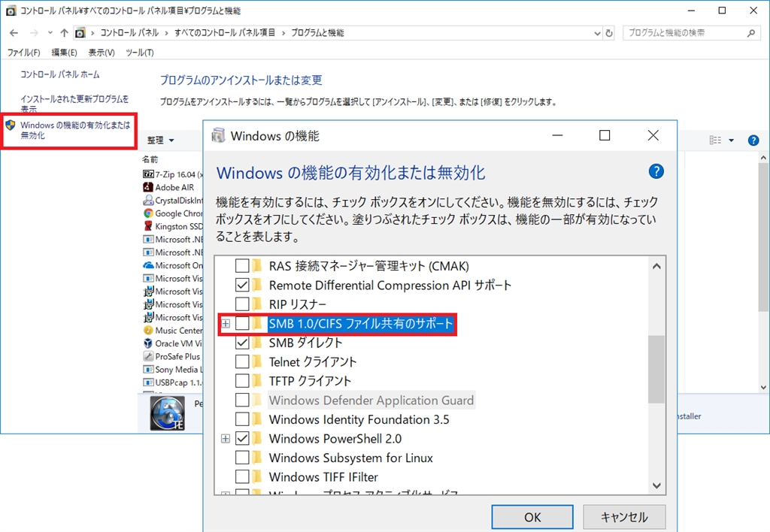770x532 pixels.
Task: Click Windows の機能の有効化または無効化 link
Action: [75, 130]
